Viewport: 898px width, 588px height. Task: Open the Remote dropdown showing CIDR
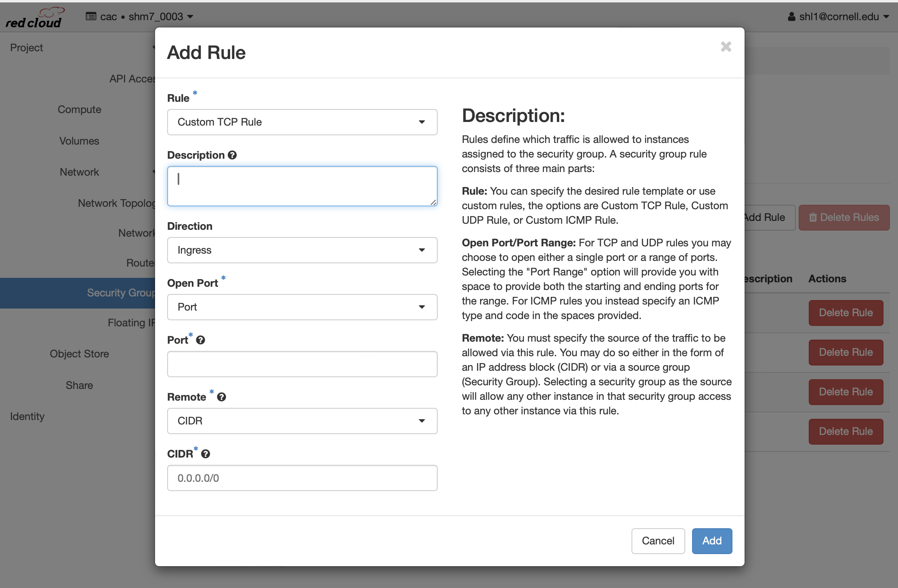point(302,421)
